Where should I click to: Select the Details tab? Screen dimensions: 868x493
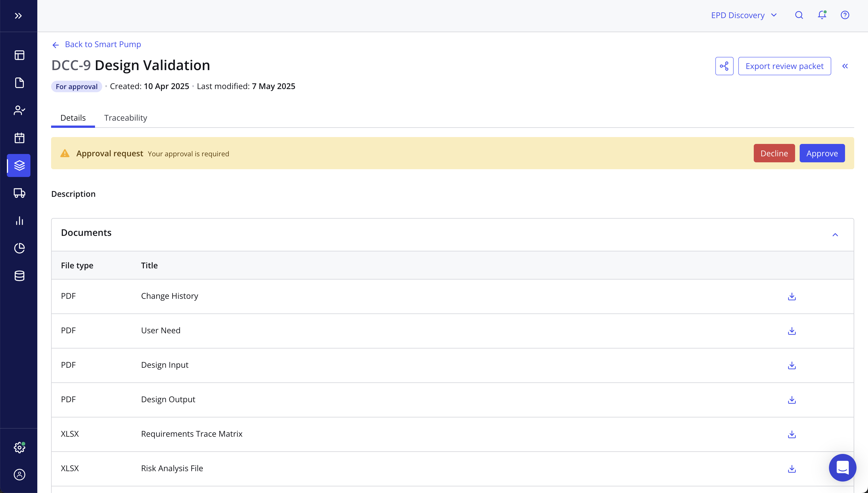pos(73,118)
